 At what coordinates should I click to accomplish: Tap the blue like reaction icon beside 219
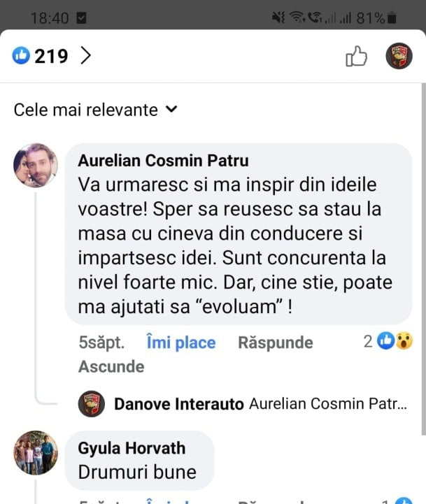point(22,57)
